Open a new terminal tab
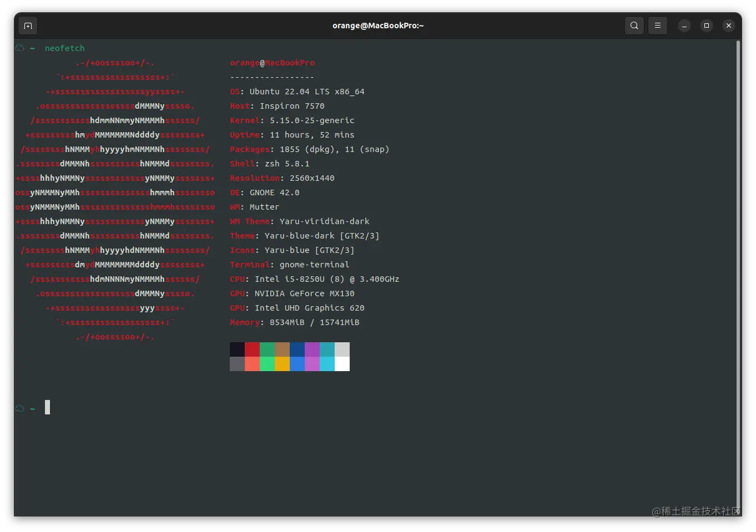756x532 pixels. (28, 26)
